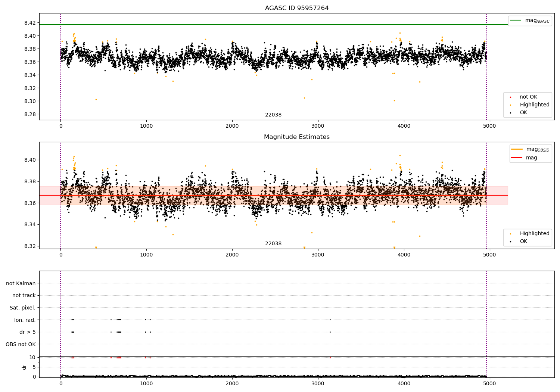This screenshot has height=392, width=560.
Task: Select the '8.36' tick on middle plot
Action: 30,203
